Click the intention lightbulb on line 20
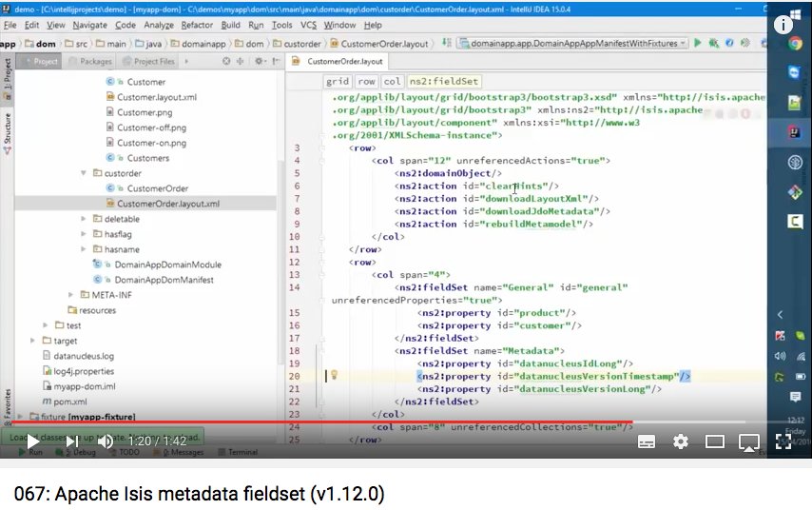The image size is (812, 510). point(334,375)
